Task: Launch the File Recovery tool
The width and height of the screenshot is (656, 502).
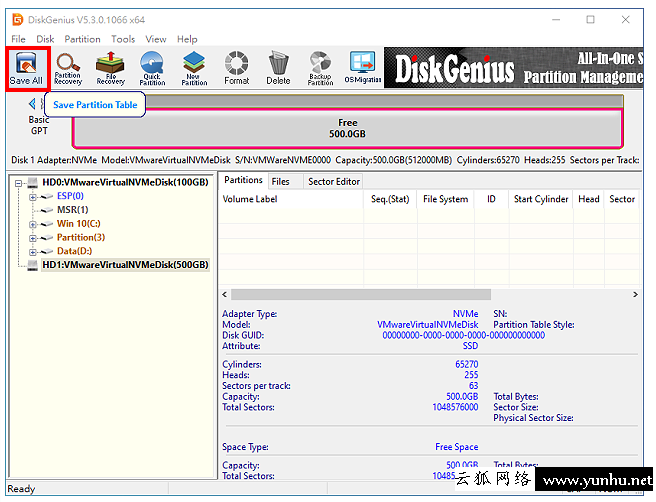Action: pyautogui.click(x=110, y=68)
